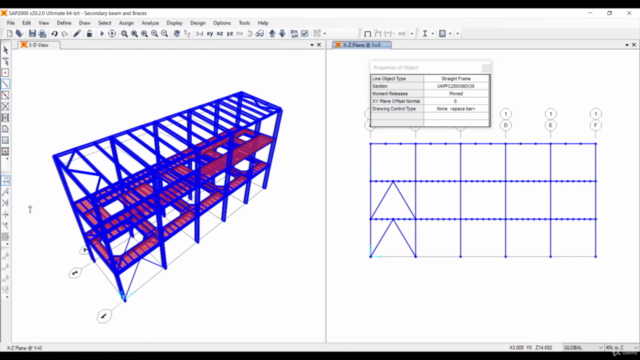This screenshot has width=640, height=360.
Task: Switch to X-Z Plane @ Y=0 tab
Action: pyautogui.click(x=362, y=45)
